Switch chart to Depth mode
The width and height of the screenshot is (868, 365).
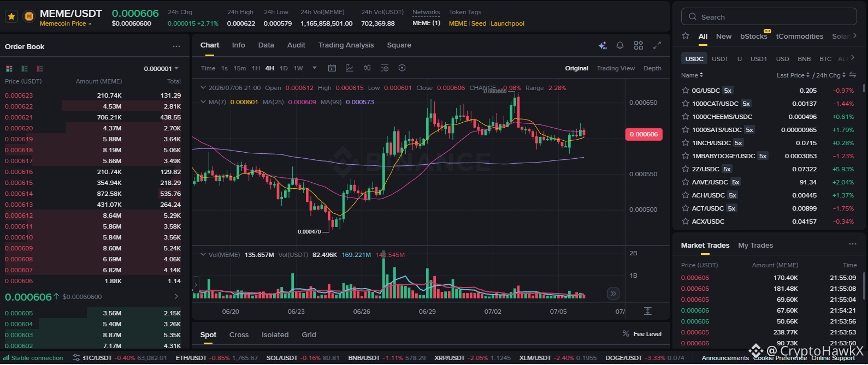click(x=652, y=69)
